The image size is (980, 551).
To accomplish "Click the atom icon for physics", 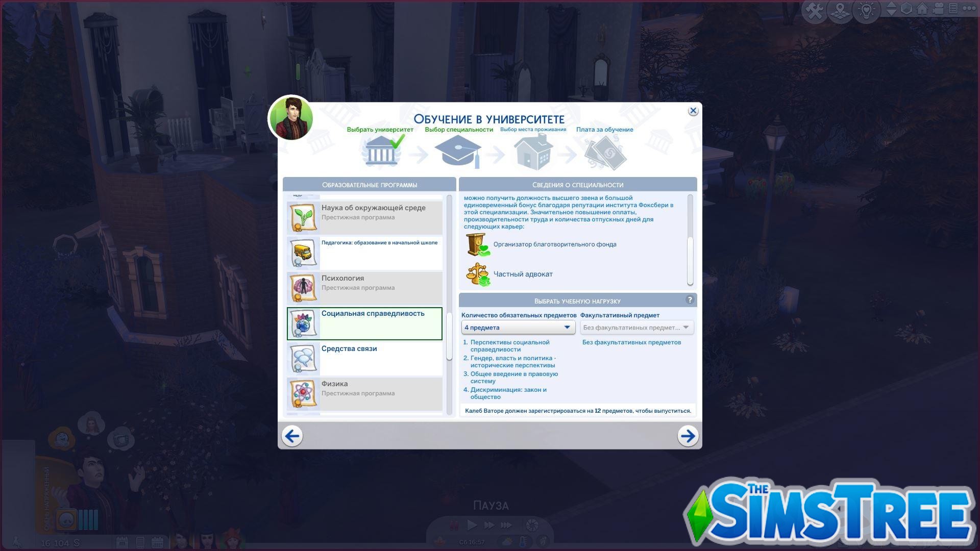I will pyautogui.click(x=303, y=394).
